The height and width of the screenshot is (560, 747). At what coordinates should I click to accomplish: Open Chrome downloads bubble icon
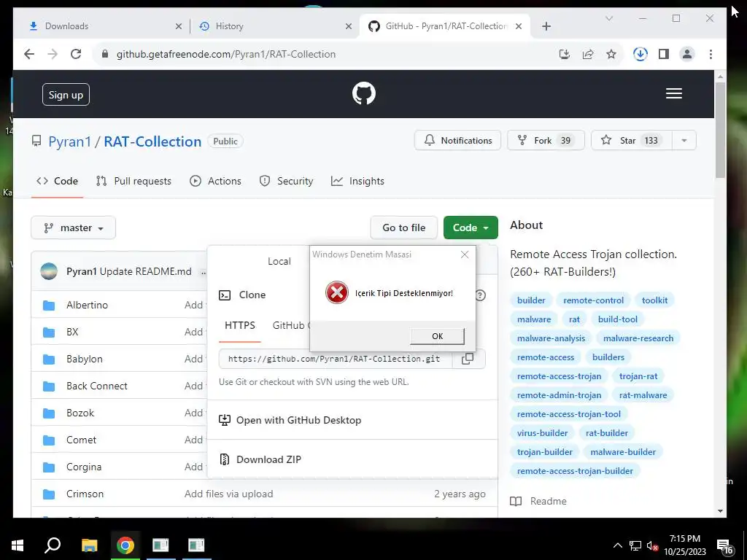tap(640, 54)
